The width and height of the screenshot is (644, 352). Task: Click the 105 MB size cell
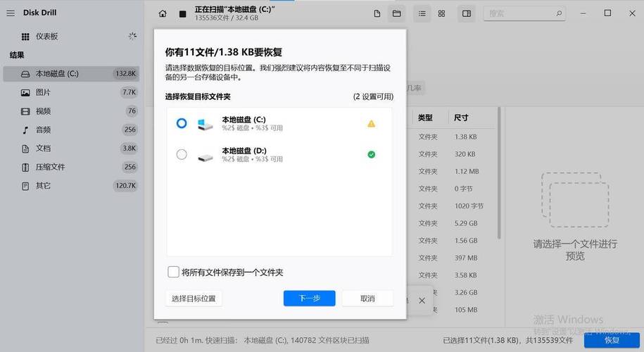(x=466, y=310)
